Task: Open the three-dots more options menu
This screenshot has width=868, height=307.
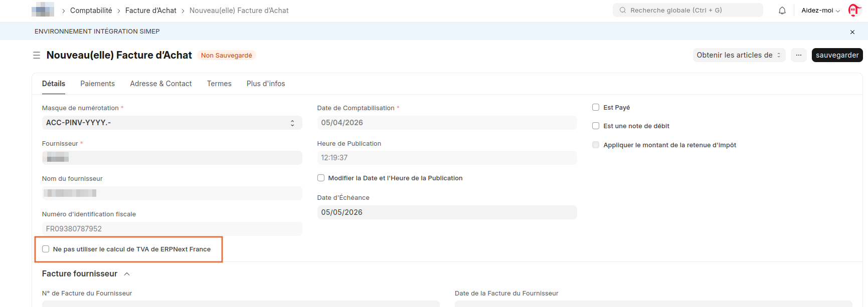Action: click(798, 55)
